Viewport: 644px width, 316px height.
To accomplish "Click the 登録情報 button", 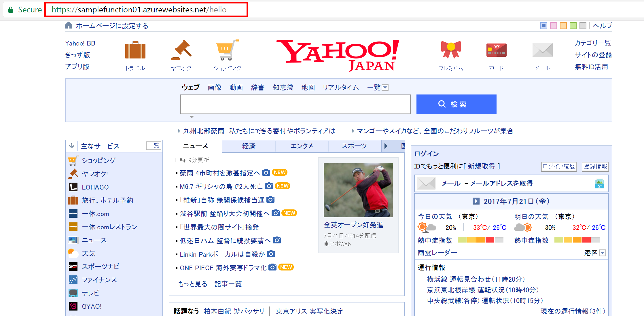I will [595, 166].
